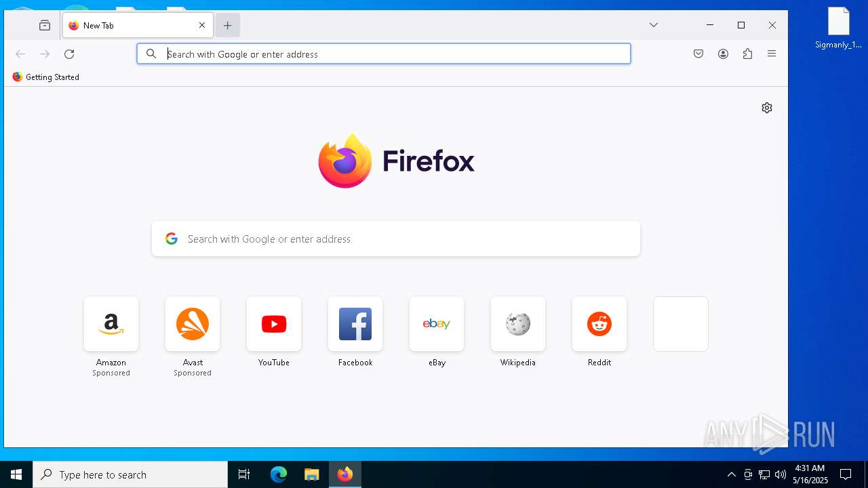The height and width of the screenshot is (488, 868).
Task: Open the clock showing 4:31 AM
Action: pos(810,474)
